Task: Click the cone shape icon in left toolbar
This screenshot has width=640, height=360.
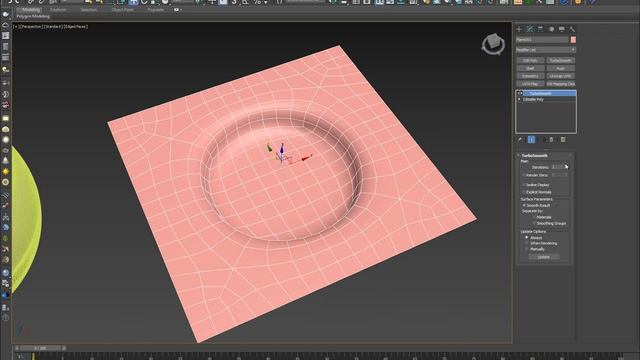Action: pos(5,161)
